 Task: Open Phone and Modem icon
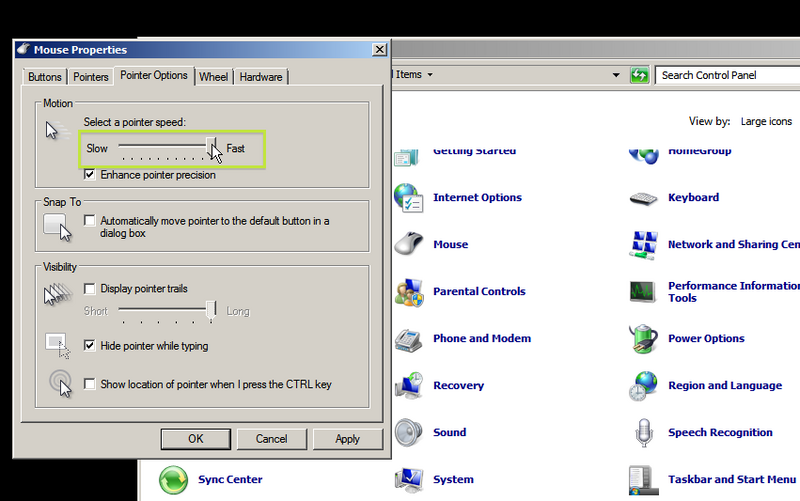409,339
